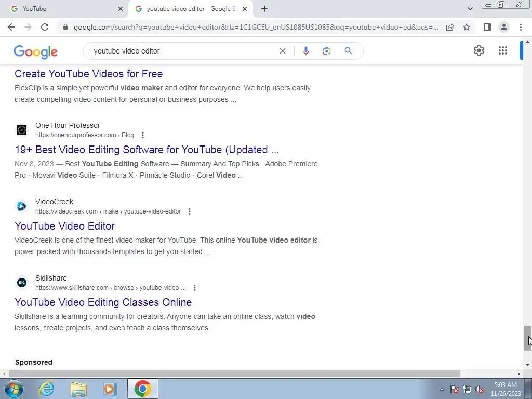Clear the search box with X

(282, 51)
